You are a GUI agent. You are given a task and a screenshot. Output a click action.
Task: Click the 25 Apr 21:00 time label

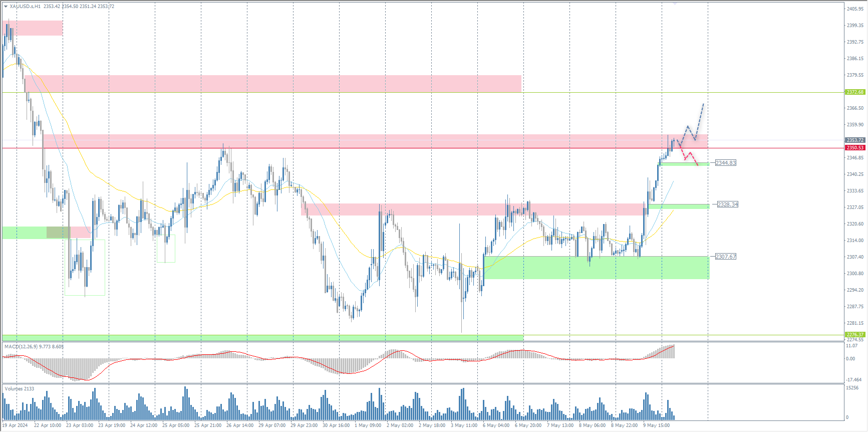(208, 425)
